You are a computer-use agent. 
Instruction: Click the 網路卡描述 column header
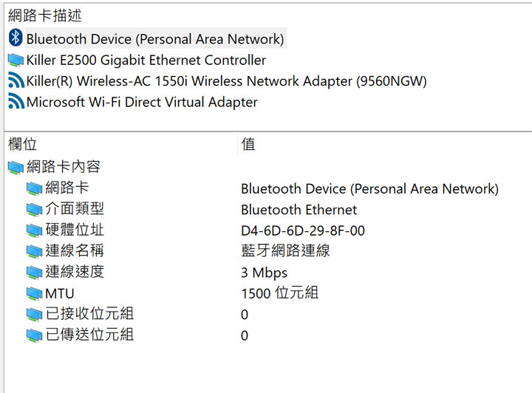(x=45, y=16)
